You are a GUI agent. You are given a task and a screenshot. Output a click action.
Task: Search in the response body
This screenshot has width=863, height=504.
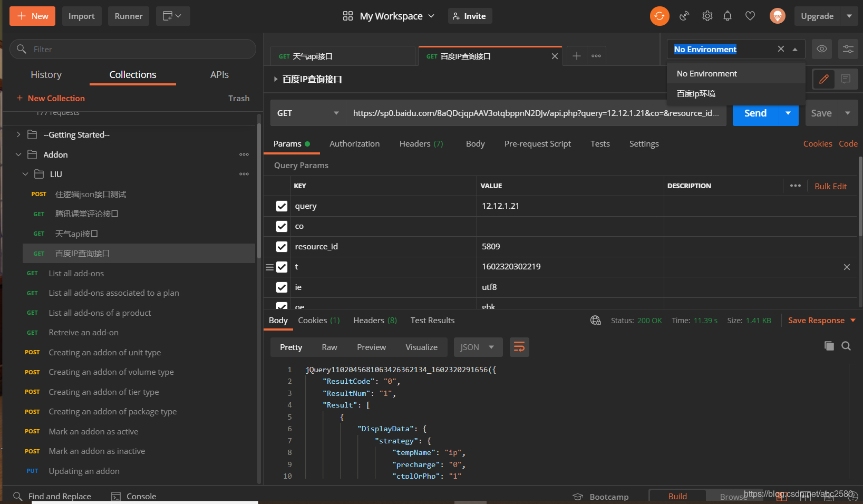click(846, 346)
